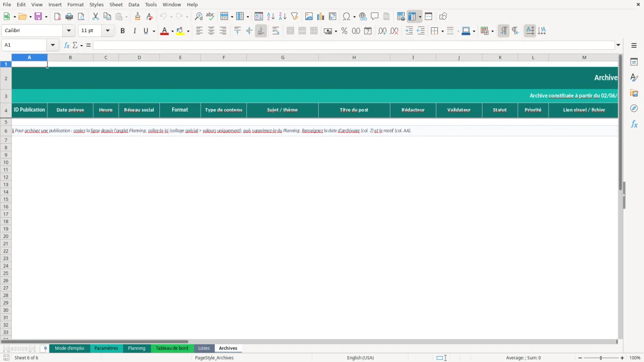This screenshot has width=644, height=362.
Task: Open the Conditional Formatting dropdown arrow
Action: tap(492, 31)
